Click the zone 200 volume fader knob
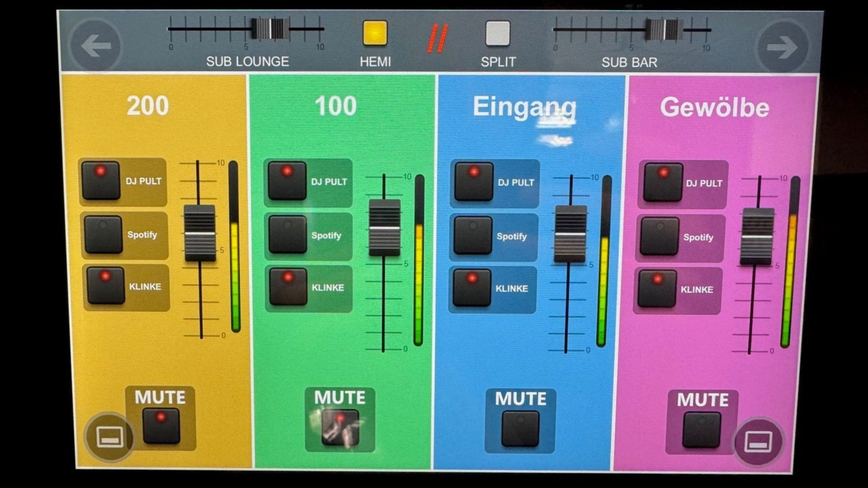The height and width of the screenshot is (488, 868). click(x=200, y=233)
